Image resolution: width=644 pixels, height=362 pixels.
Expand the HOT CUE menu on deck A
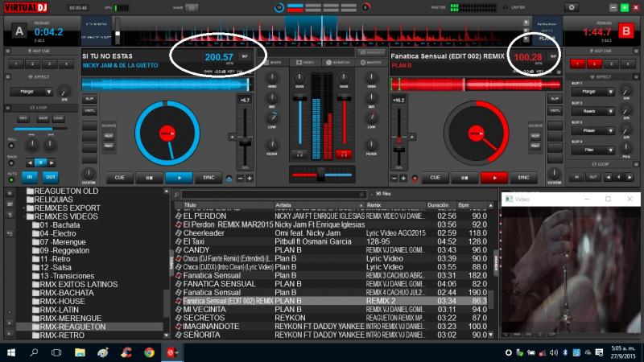pyautogui.click(x=8, y=51)
